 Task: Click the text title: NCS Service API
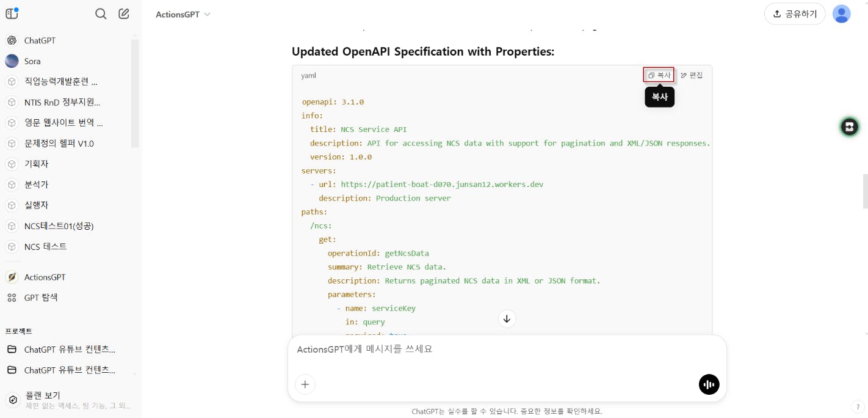[358, 130]
